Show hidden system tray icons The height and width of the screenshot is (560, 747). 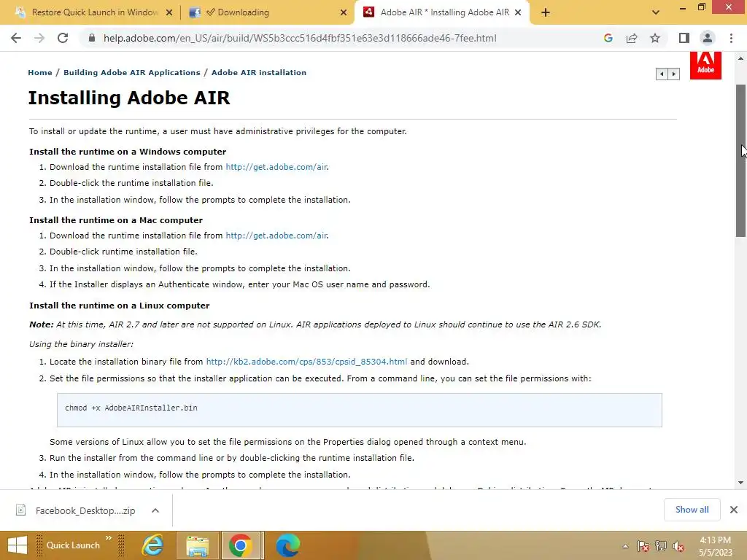click(625, 546)
